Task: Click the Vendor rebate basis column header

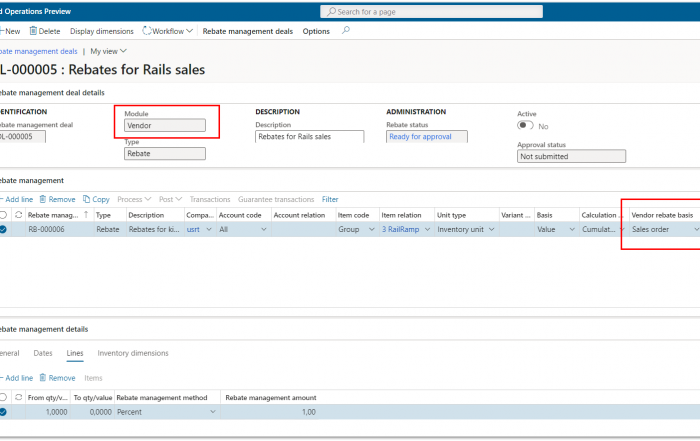Action: (x=662, y=215)
